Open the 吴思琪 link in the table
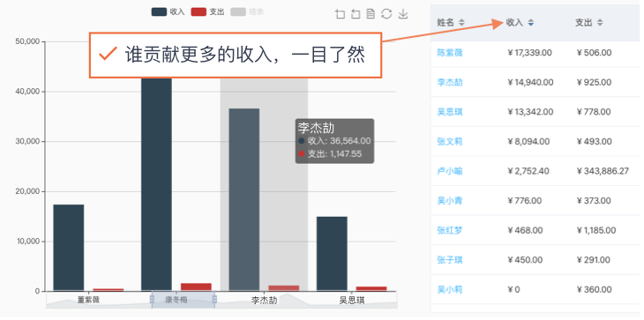The image size is (644, 320). [x=450, y=112]
